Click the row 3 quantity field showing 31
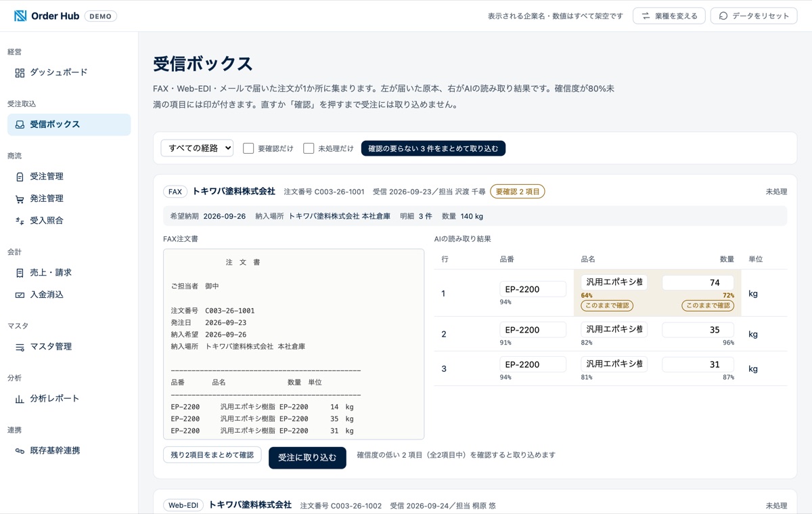This screenshot has height=514, width=812. 698,364
